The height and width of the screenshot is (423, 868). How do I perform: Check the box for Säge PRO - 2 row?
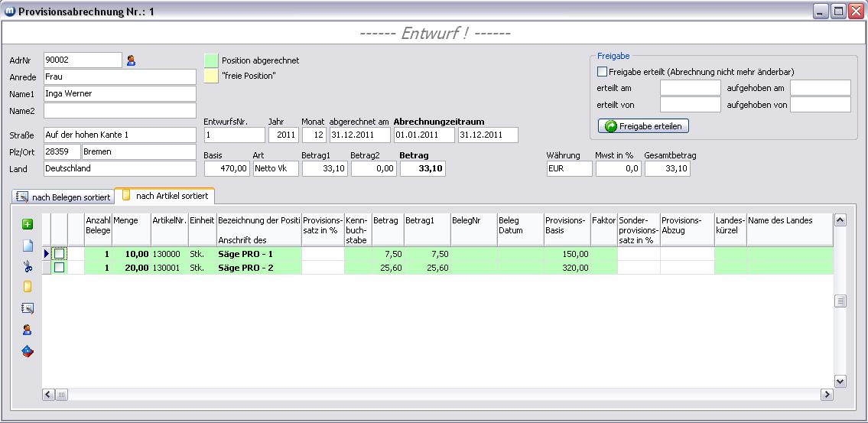click(60, 268)
